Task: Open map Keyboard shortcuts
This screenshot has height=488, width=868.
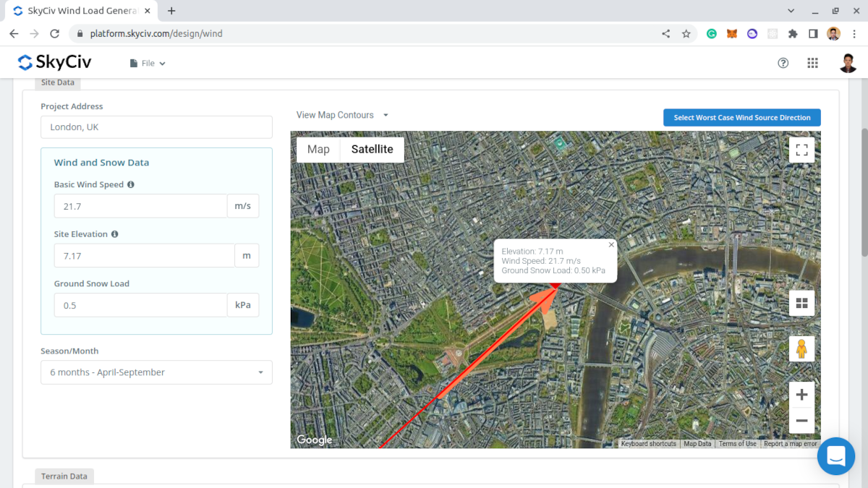Action: coord(648,444)
